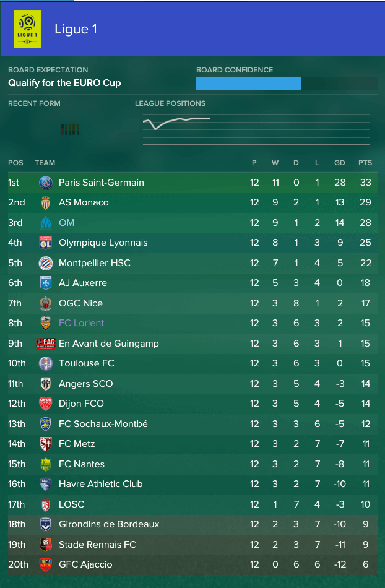Click the league positions line graph
Image resolution: width=385 pixels, height=588 pixels.
(x=256, y=128)
